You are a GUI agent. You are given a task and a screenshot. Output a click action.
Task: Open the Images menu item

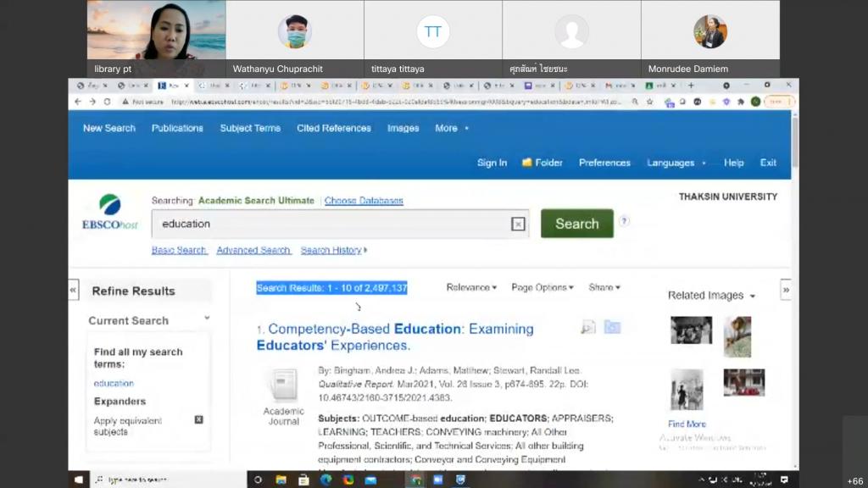pyautogui.click(x=403, y=128)
